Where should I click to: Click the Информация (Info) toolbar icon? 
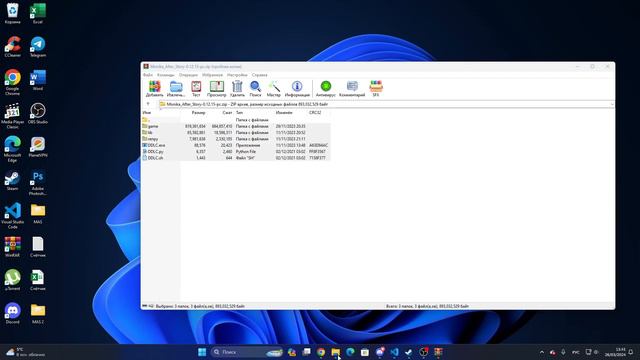[297, 89]
